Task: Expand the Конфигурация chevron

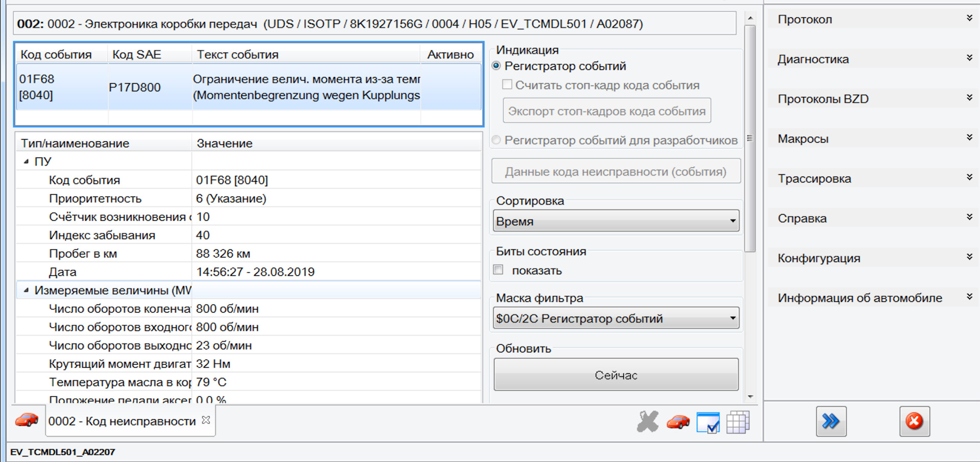Action: pos(969,257)
